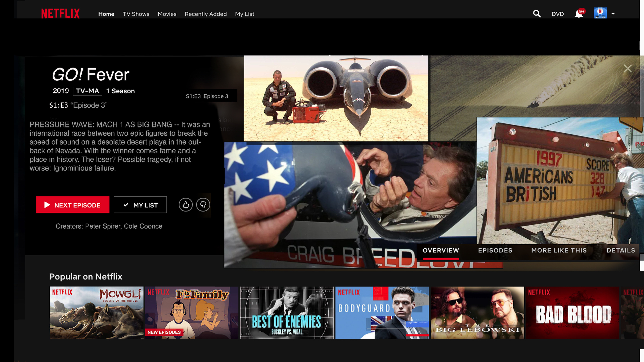Rate GO! Fever thumbs down

203,205
